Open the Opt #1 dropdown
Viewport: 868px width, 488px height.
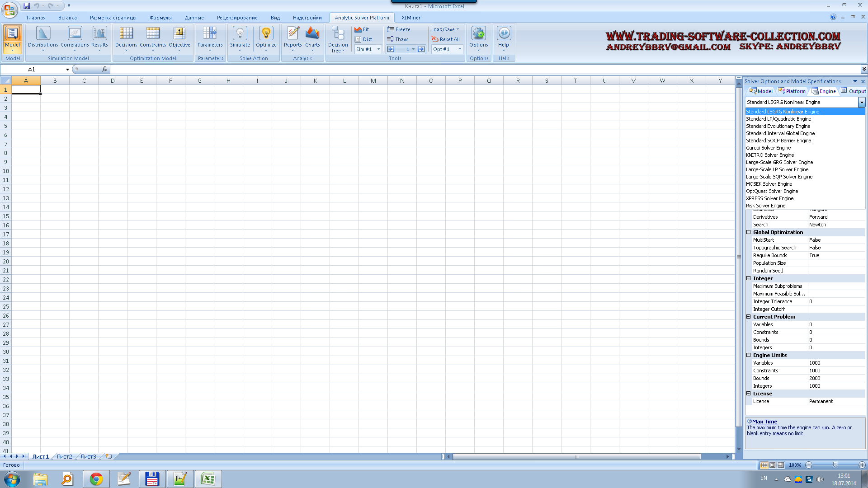click(460, 49)
